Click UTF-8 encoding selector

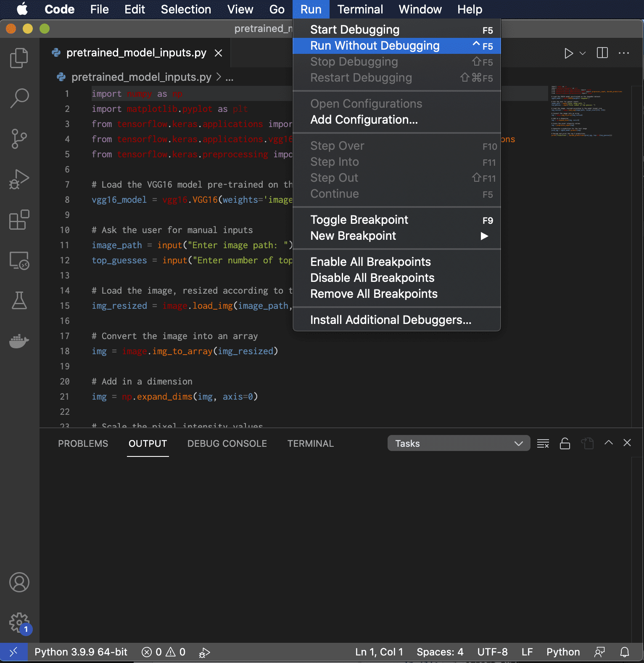click(x=492, y=652)
